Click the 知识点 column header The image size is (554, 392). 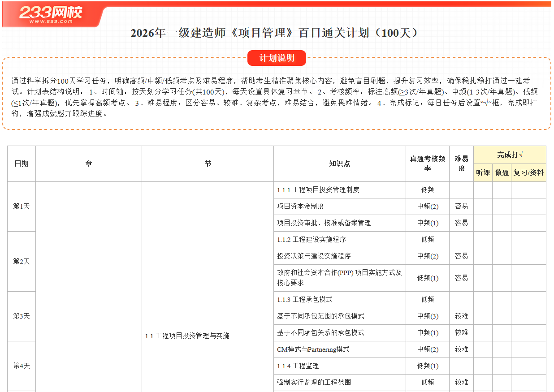pyautogui.click(x=340, y=164)
